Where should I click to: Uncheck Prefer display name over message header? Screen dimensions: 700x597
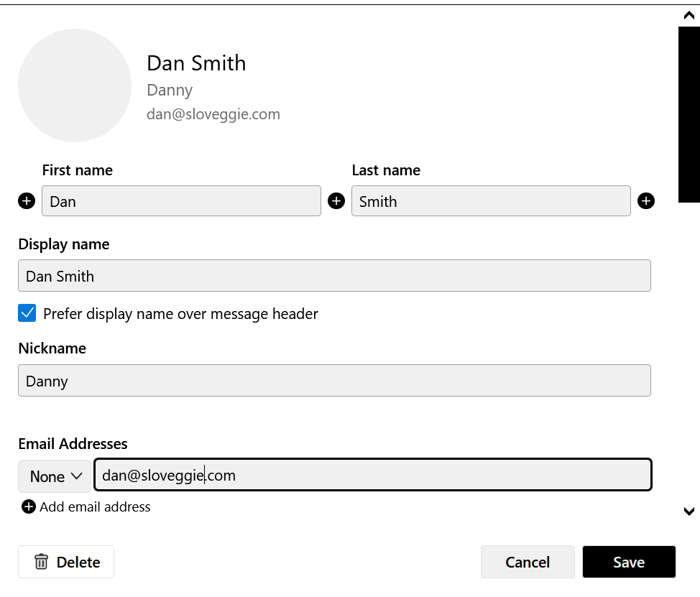click(27, 313)
